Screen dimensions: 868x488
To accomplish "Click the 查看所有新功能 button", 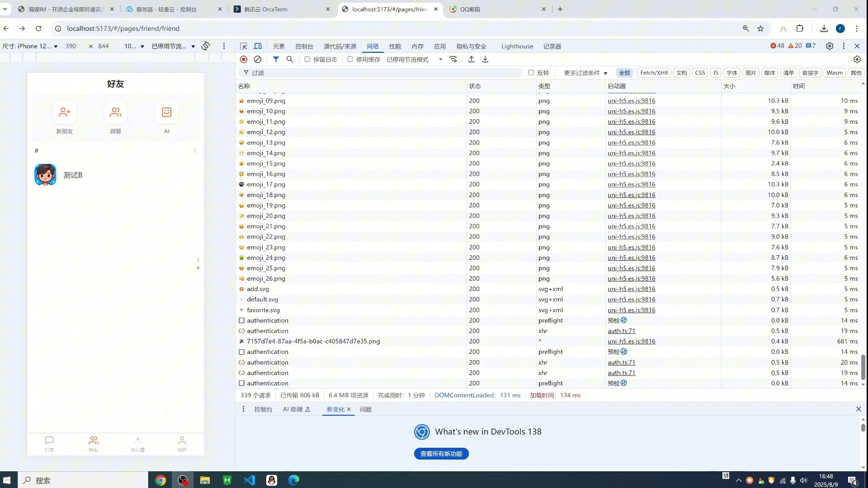I will click(x=441, y=454).
